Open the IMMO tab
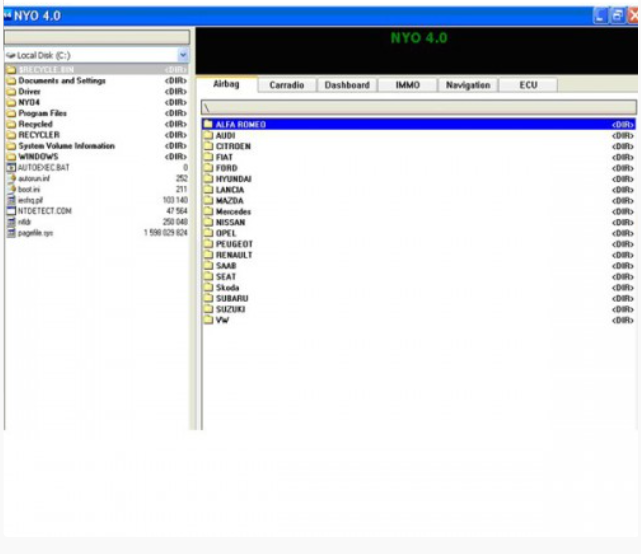641x554 pixels. (408, 85)
